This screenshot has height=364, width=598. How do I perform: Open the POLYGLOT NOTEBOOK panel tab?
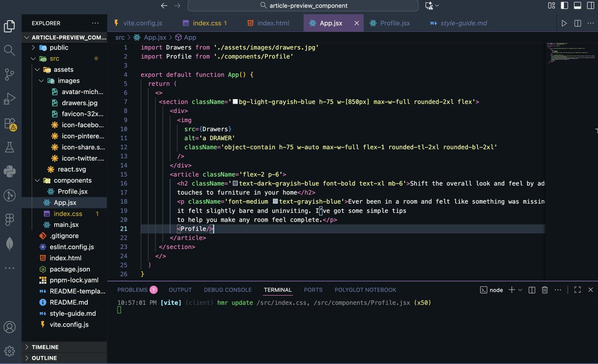point(365,290)
